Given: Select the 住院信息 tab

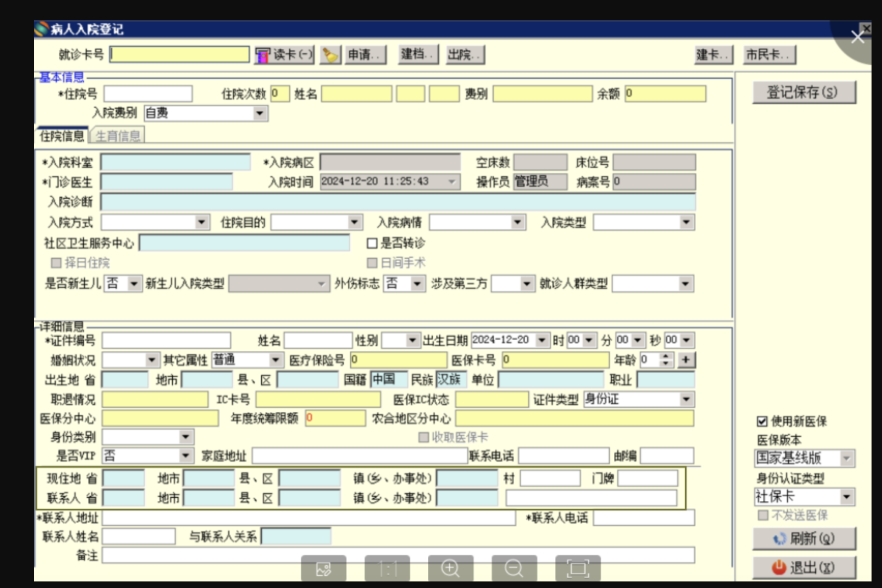Looking at the screenshot, I should point(62,136).
